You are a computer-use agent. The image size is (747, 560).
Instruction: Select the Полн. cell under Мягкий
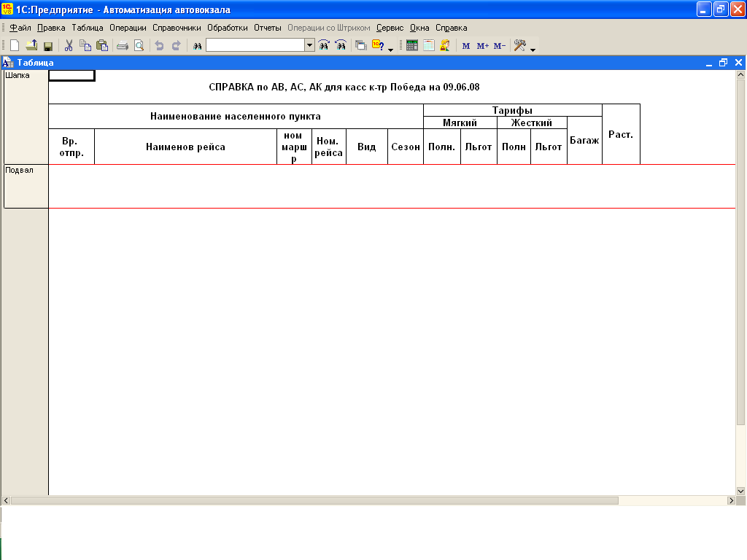tap(441, 147)
